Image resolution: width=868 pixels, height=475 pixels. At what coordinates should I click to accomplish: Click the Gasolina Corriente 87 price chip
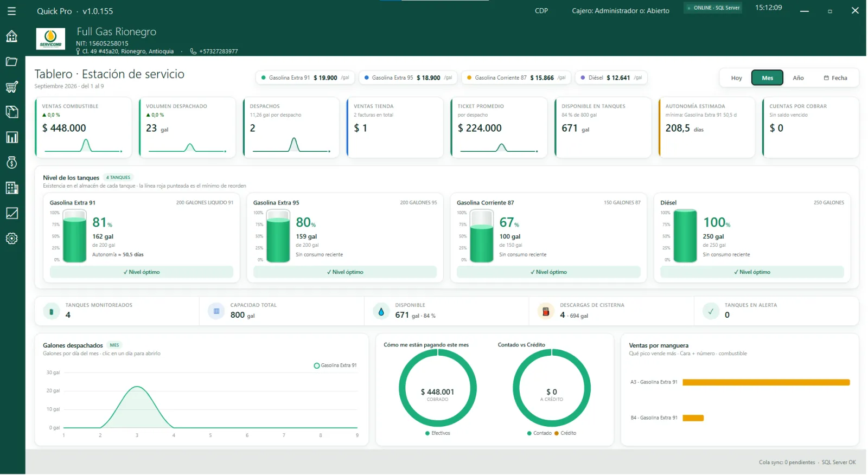tap(516, 78)
